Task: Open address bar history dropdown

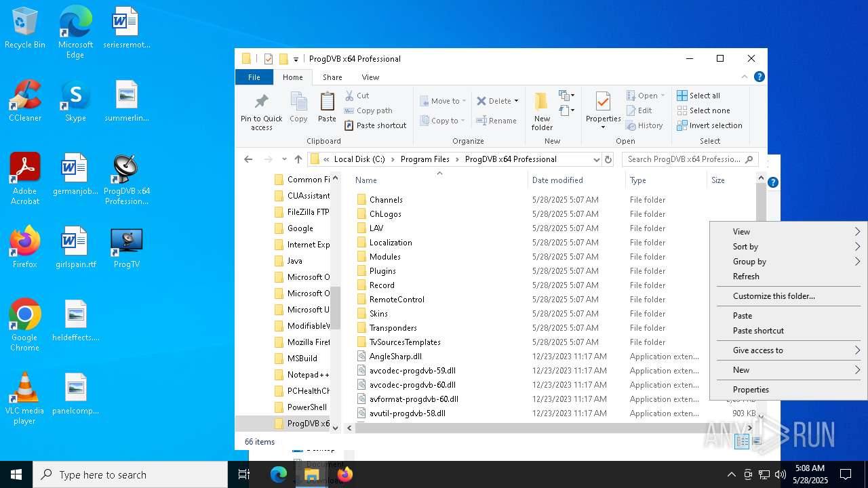Action: pyautogui.click(x=597, y=159)
